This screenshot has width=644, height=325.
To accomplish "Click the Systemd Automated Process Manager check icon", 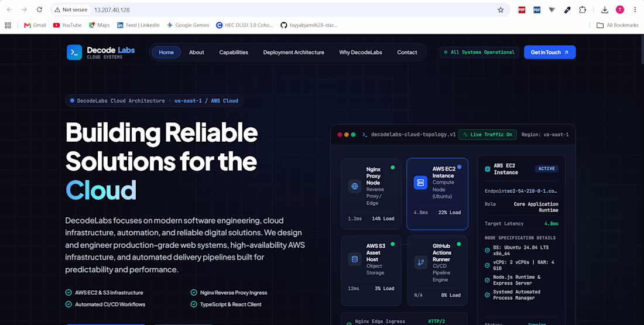I will coord(487,295).
